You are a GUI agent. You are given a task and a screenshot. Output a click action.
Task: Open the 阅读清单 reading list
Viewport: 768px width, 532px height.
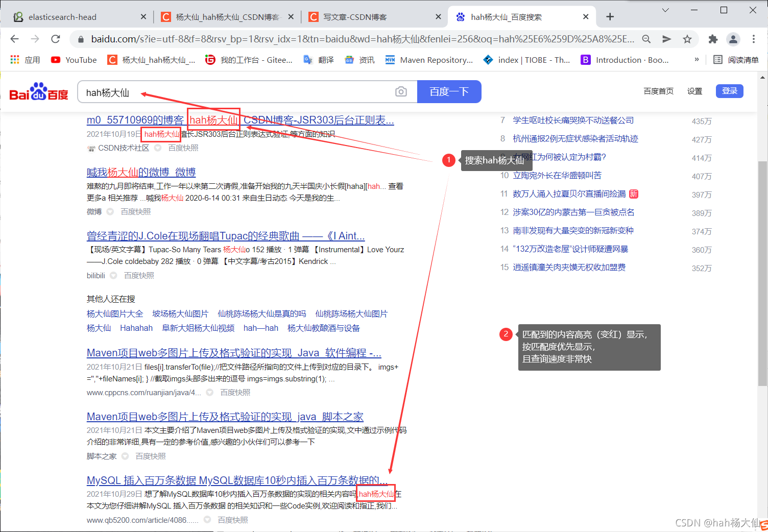click(736, 60)
